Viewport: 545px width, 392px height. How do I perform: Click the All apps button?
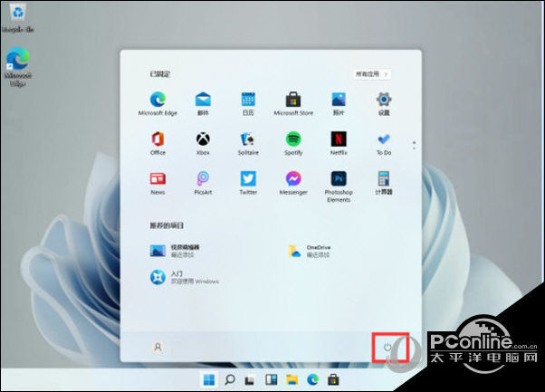point(372,74)
